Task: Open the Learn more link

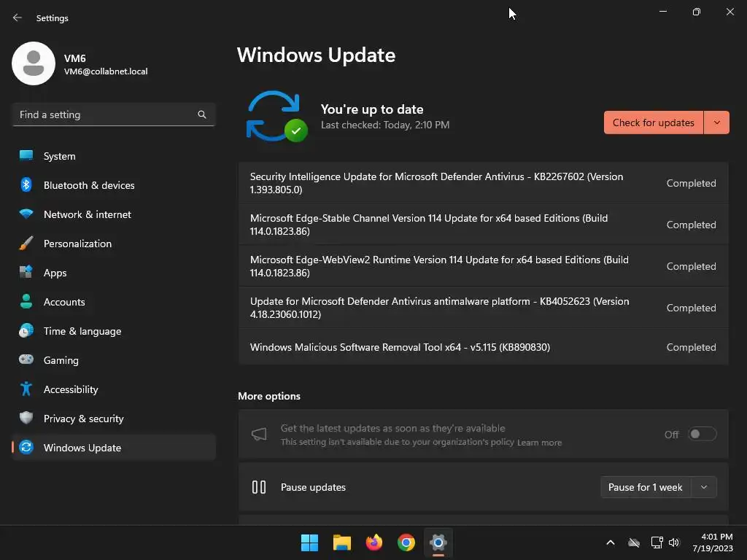Action: click(539, 443)
